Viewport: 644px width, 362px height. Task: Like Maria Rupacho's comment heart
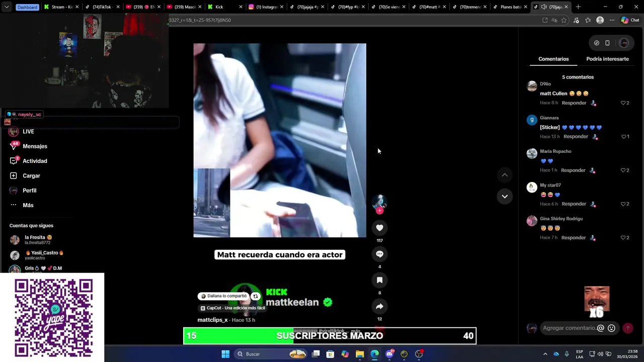623,170
